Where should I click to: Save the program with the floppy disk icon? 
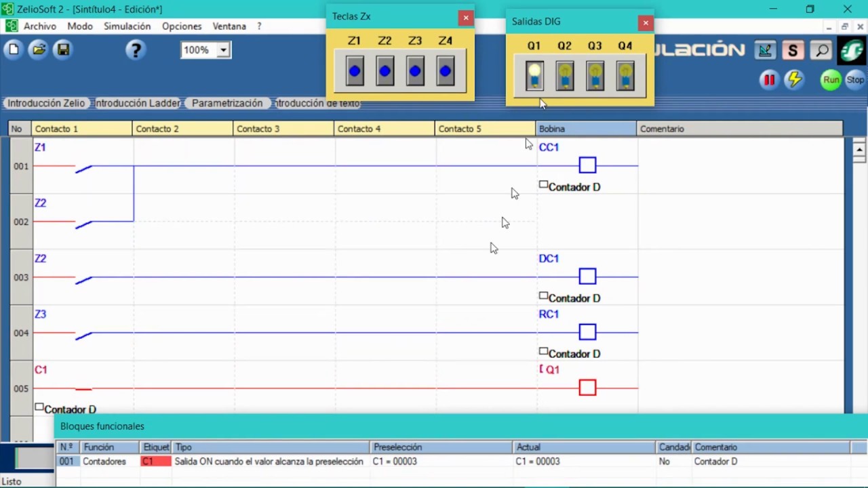point(63,49)
